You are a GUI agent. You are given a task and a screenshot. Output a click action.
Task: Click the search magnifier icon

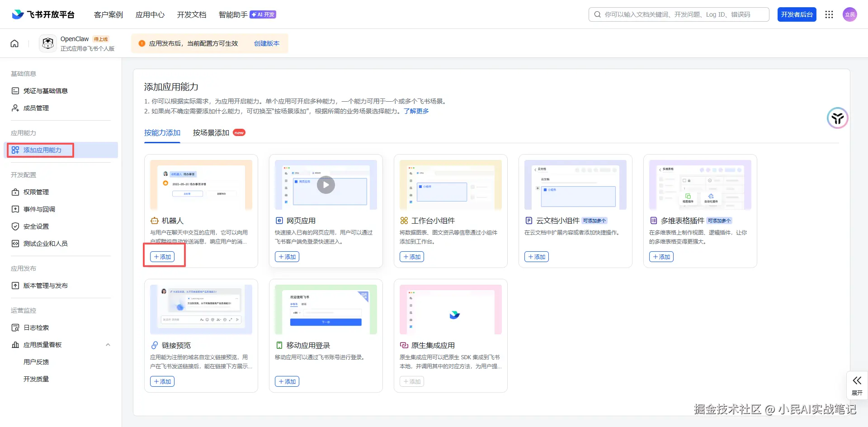tap(597, 14)
